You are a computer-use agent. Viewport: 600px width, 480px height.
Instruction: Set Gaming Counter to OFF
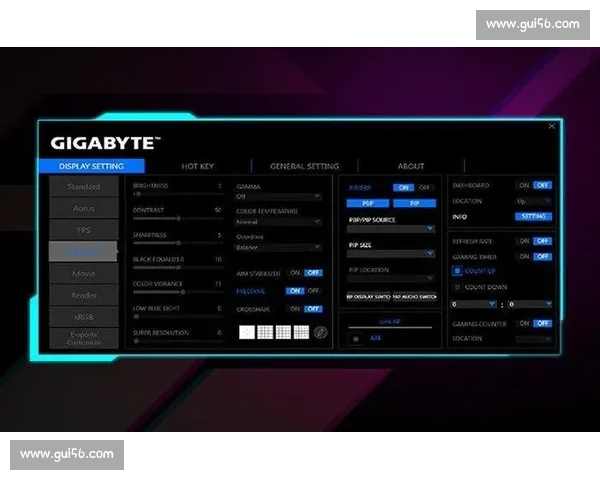click(542, 323)
